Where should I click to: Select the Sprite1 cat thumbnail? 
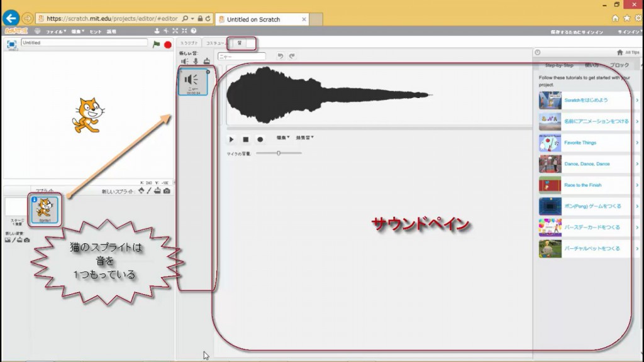tap(45, 210)
